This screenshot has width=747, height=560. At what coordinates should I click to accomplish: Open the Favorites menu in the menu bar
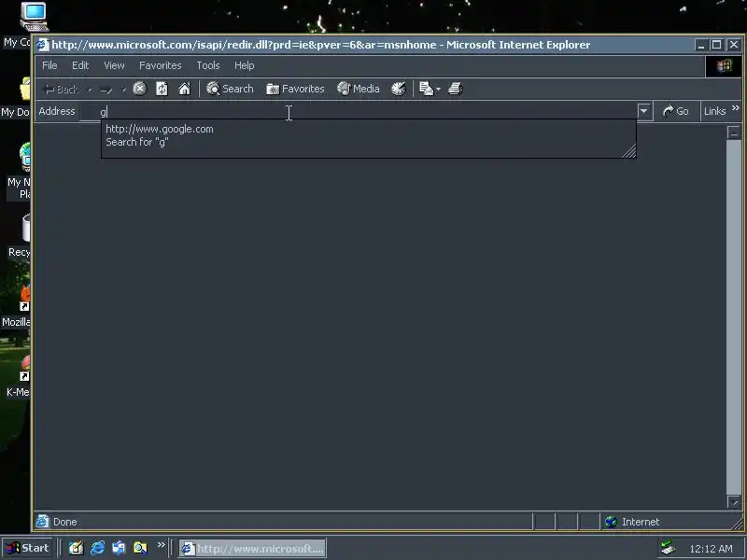(x=160, y=65)
